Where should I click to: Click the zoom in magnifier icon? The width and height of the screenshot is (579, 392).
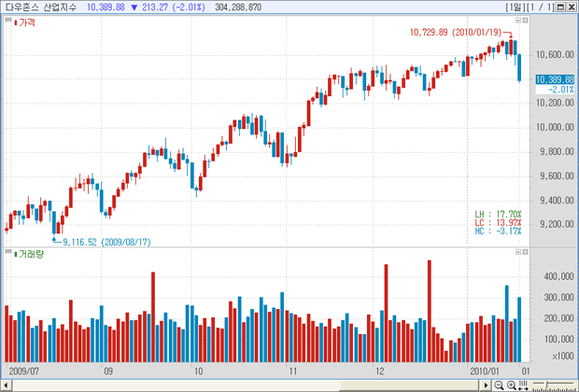click(511, 385)
